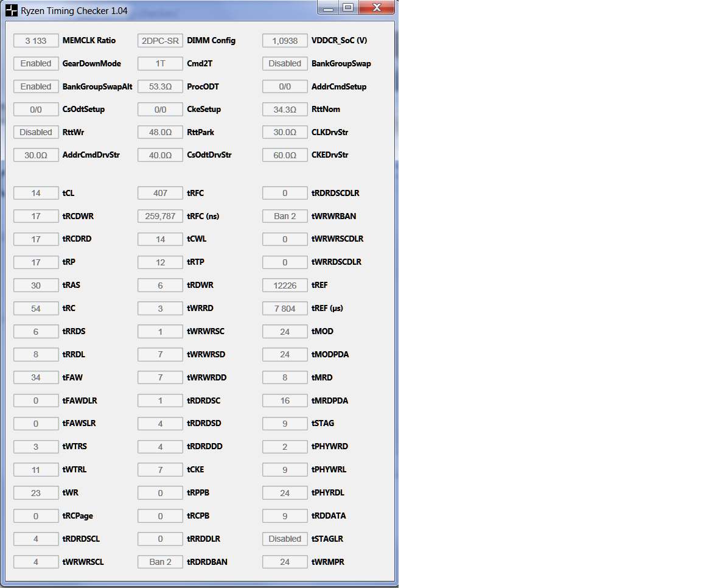The width and height of the screenshot is (701, 588).
Task: Click the CsOdtSetup 0/0 field
Action: click(x=36, y=110)
